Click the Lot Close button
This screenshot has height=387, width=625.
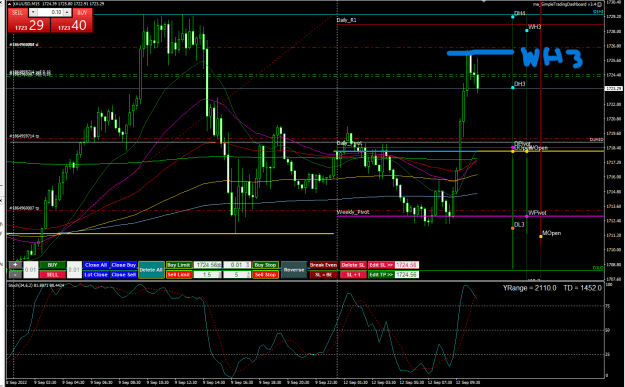coord(96,275)
